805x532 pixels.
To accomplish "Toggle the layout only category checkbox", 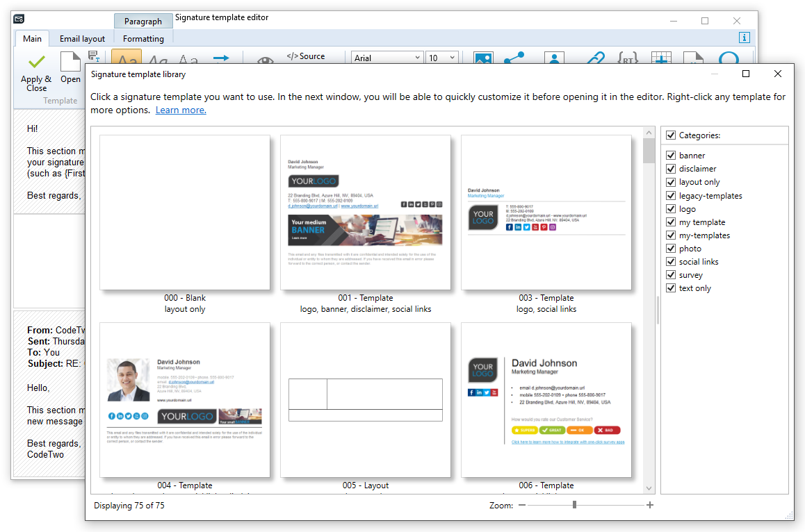I will [671, 181].
